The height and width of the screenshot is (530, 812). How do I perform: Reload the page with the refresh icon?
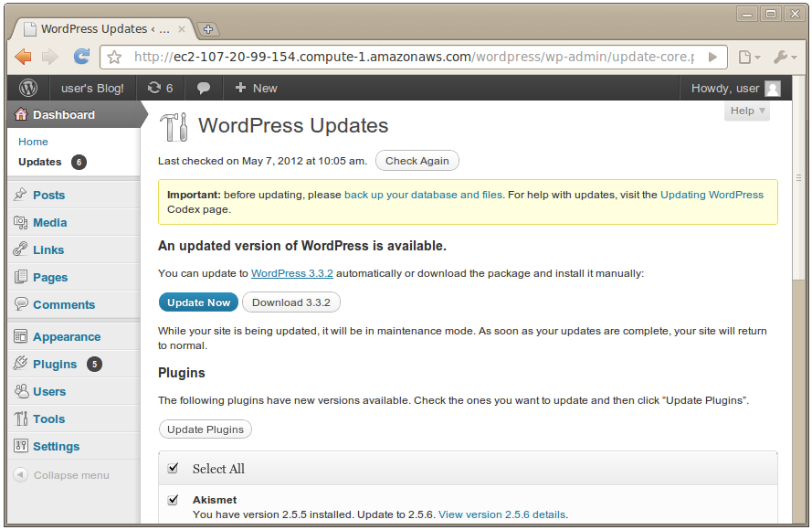point(81,56)
